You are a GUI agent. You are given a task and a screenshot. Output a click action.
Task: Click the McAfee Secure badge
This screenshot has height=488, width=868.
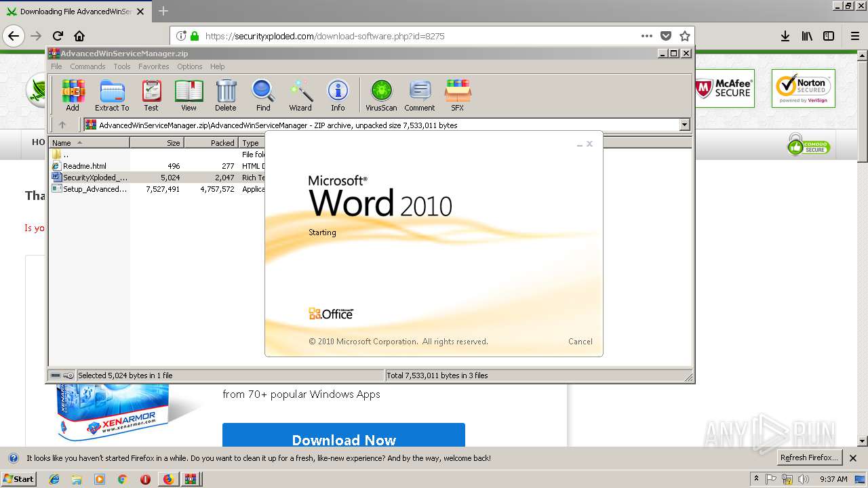(x=724, y=89)
